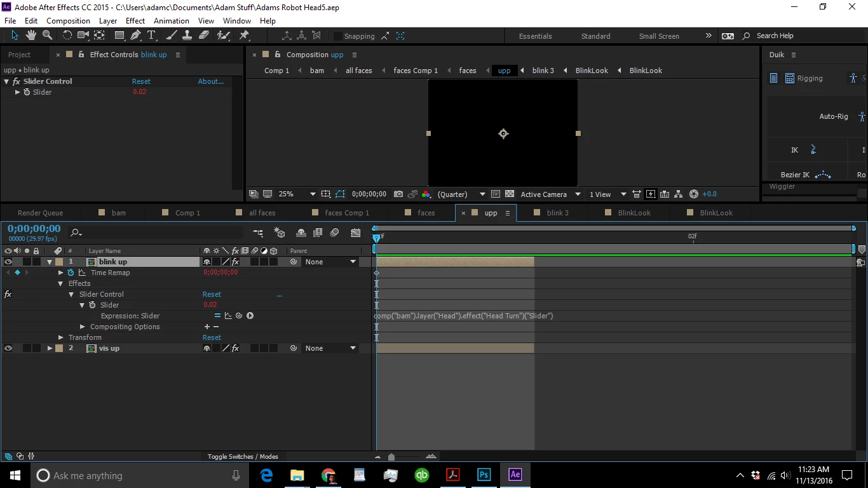Toggle visibility of blink up layer
Viewport: 868px width, 488px height.
pos(8,262)
